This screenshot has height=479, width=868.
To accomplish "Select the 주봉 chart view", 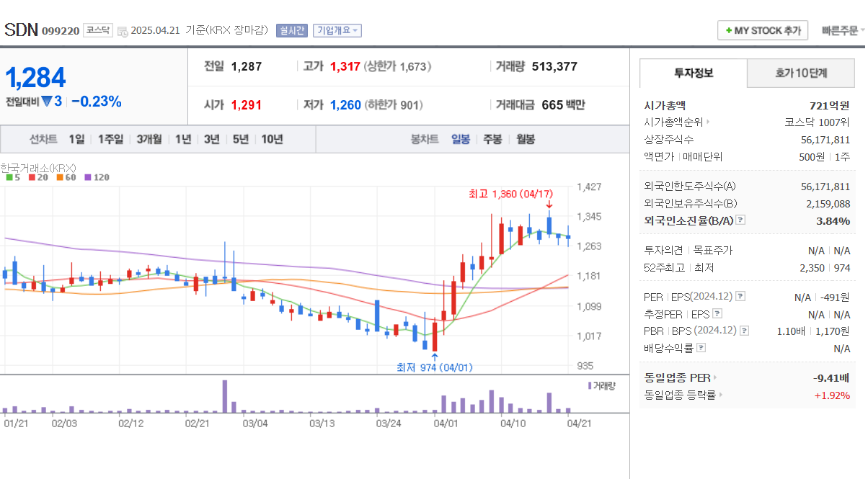I will [492, 138].
